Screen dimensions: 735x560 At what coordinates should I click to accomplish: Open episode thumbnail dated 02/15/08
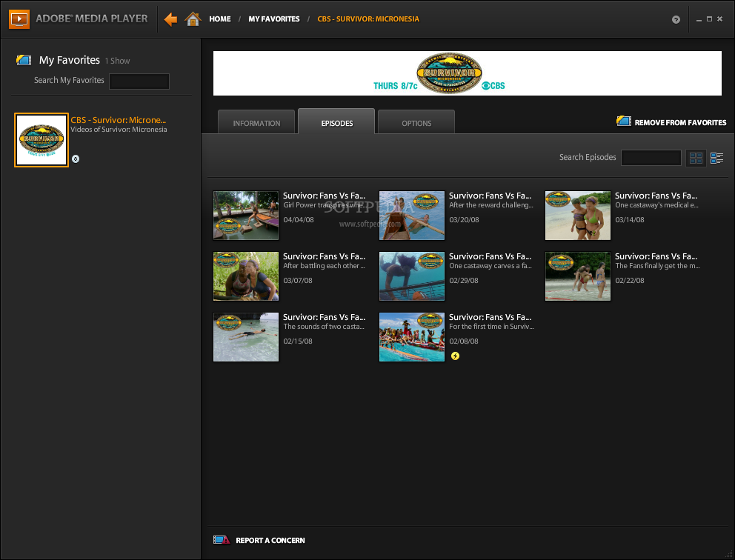tap(246, 337)
